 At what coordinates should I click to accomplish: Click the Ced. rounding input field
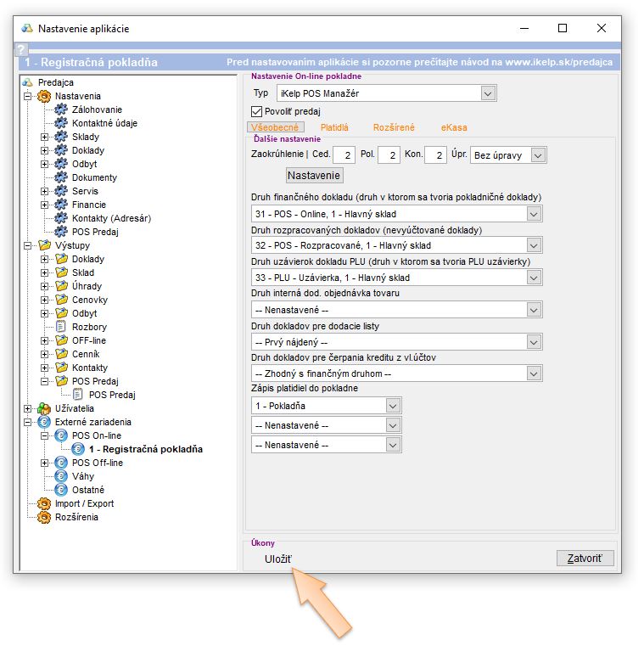click(x=344, y=154)
